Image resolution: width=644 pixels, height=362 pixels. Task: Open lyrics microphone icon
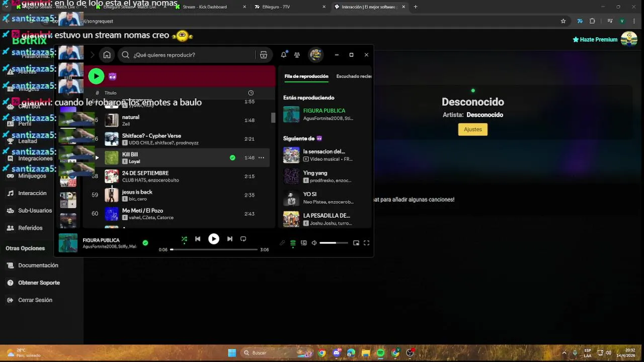(282, 243)
